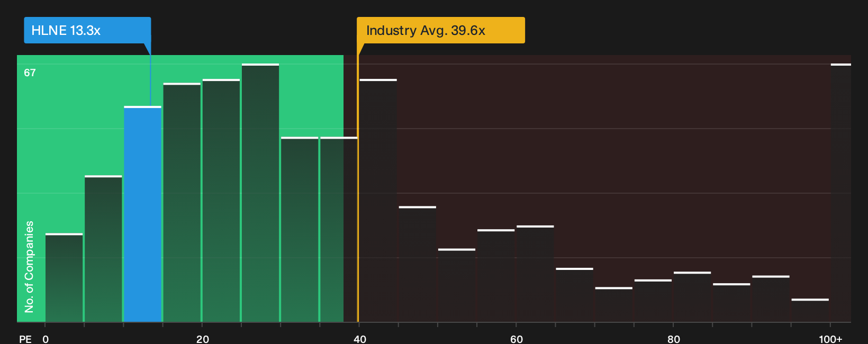Click the '60' x-axis tick label

[517, 339]
